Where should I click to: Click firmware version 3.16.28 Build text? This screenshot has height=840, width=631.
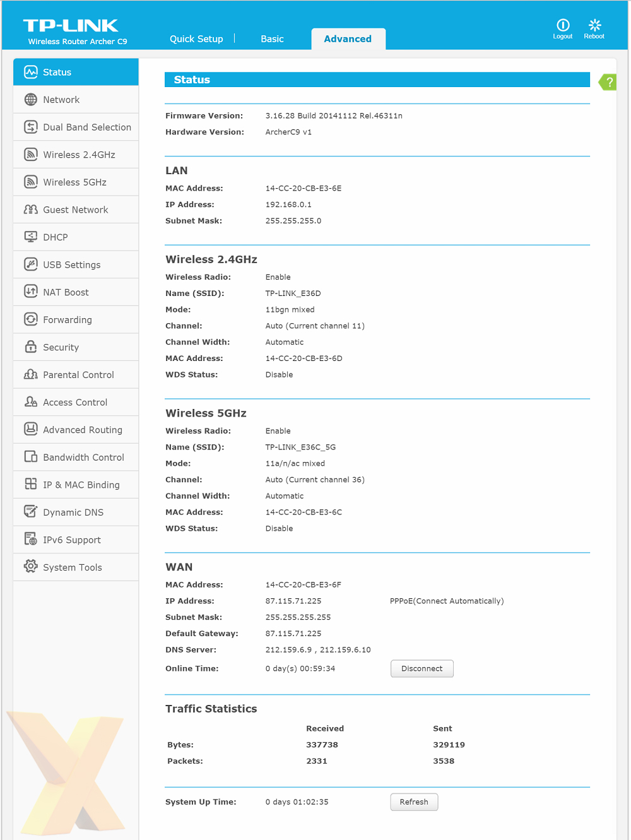(x=334, y=115)
